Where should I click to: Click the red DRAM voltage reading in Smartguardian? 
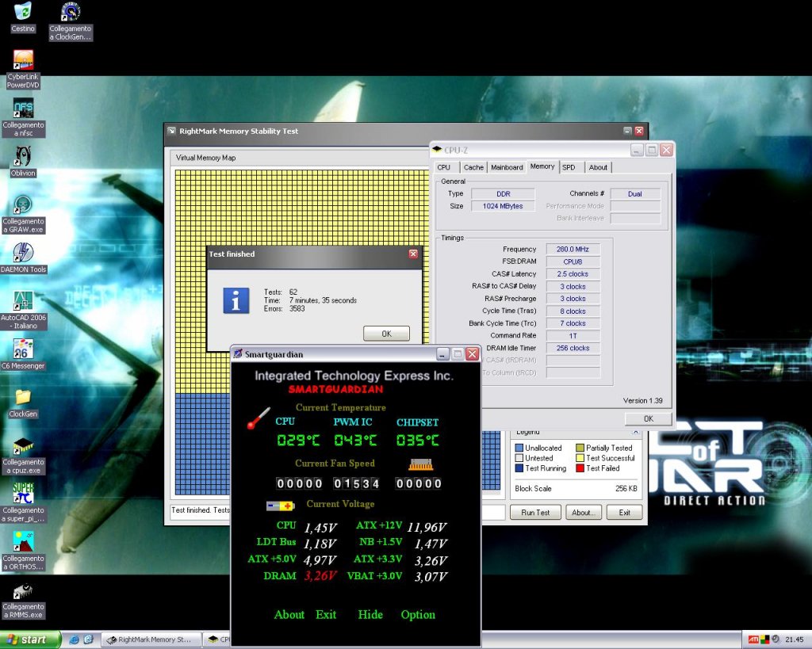tap(320, 575)
